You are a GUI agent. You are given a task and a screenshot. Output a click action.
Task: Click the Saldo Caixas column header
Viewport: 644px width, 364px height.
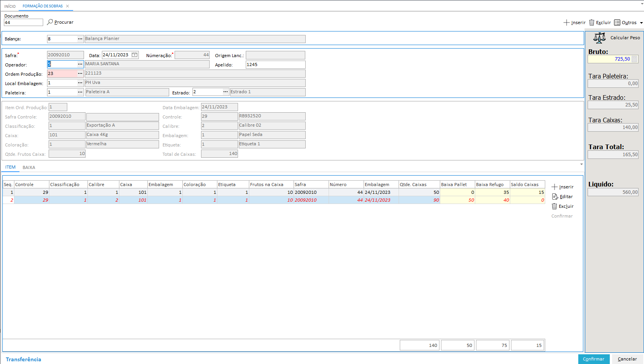click(527, 185)
